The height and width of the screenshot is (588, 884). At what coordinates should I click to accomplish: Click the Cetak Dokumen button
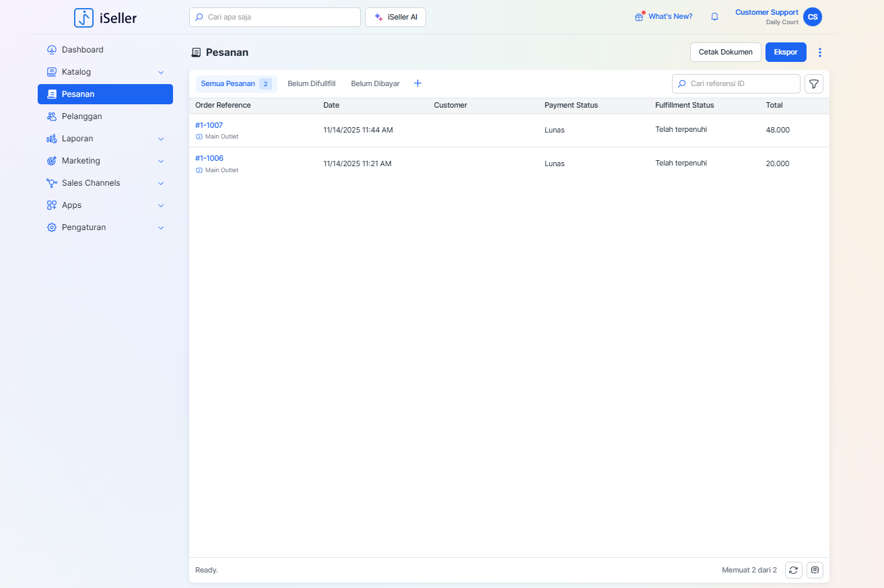click(x=725, y=52)
